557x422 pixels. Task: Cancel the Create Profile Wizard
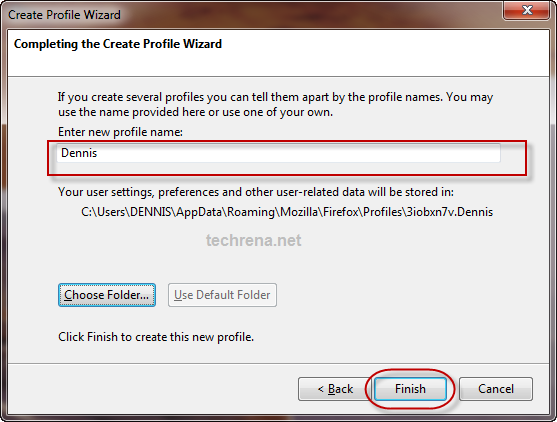496,389
